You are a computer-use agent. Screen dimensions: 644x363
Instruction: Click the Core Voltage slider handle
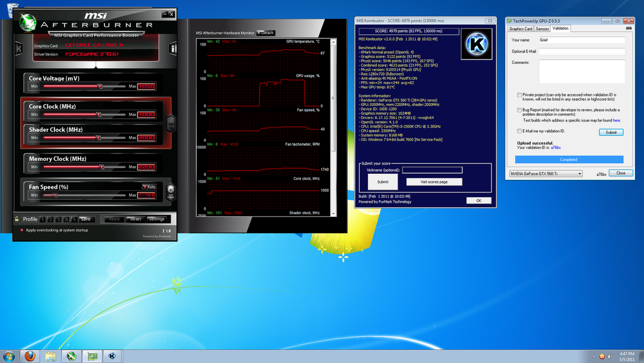100,86
